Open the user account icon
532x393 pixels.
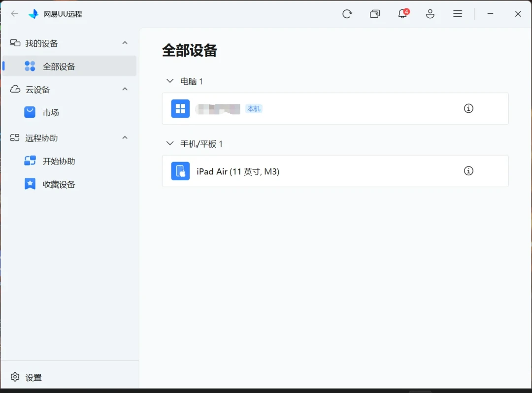point(430,14)
